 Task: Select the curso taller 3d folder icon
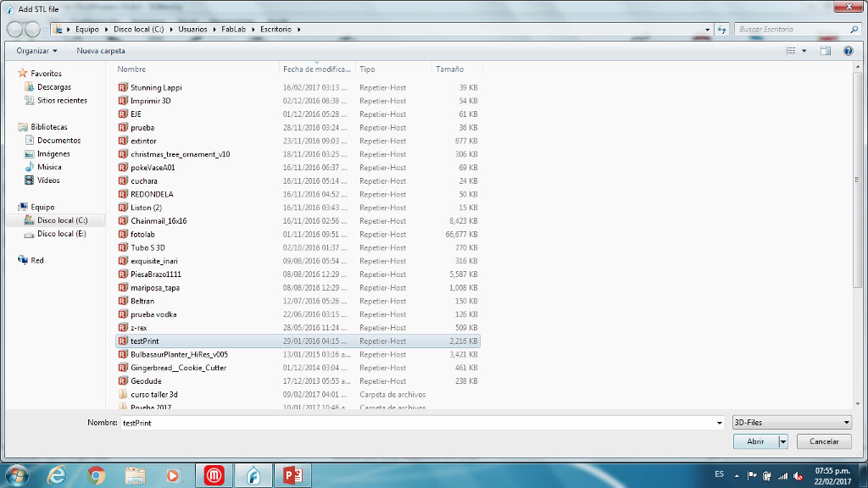123,395
